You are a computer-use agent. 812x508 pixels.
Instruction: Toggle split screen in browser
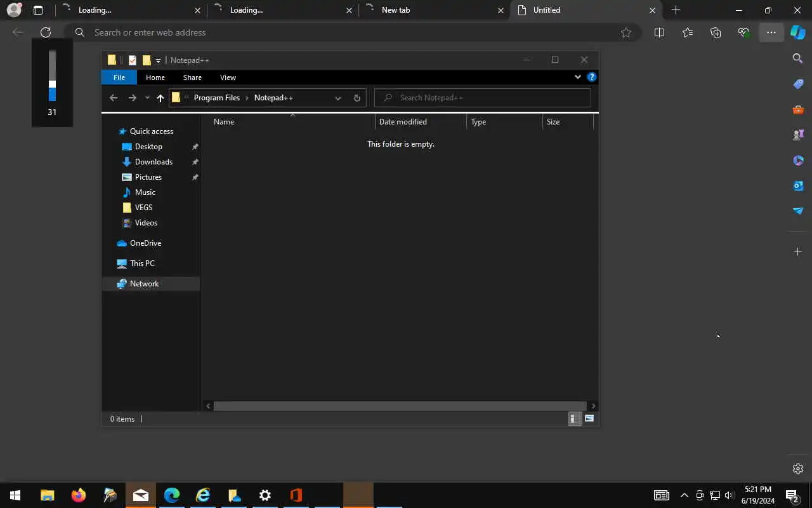pyautogui.click(x=659, y=32)
